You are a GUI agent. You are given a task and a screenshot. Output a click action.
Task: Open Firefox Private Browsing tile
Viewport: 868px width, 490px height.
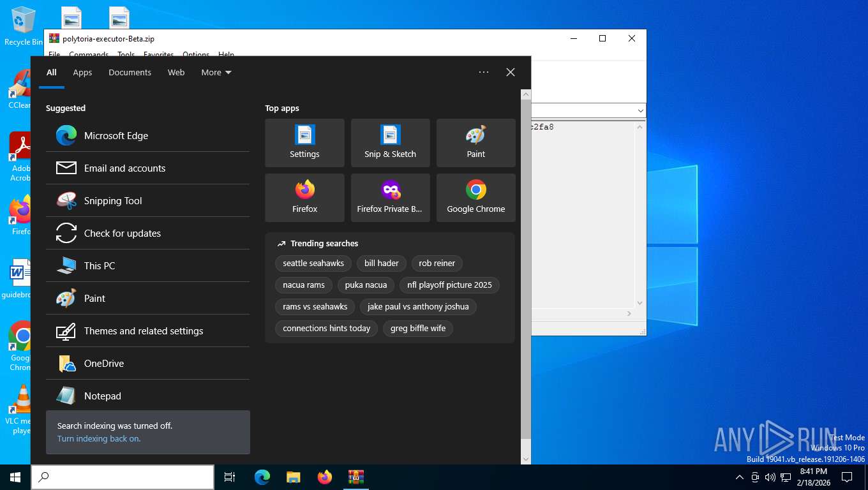coord(390,198)
